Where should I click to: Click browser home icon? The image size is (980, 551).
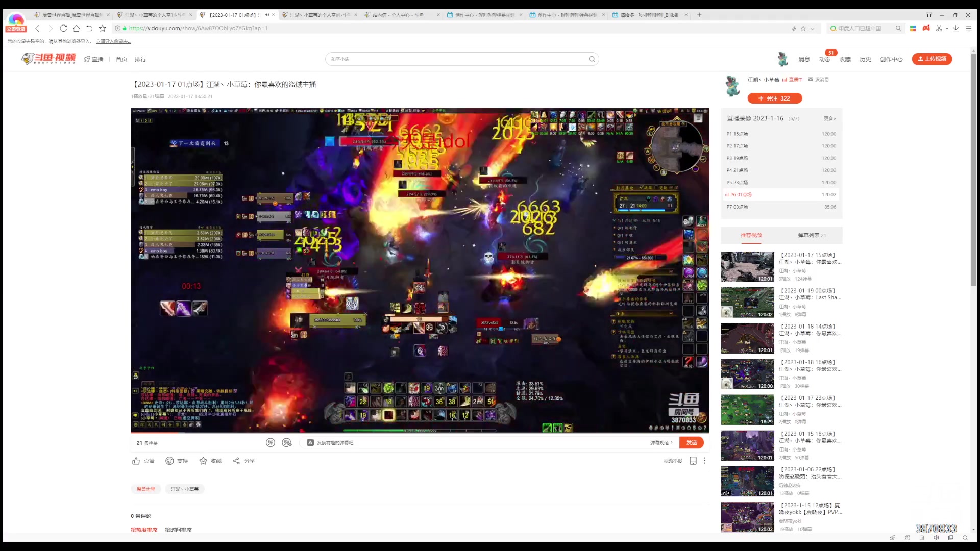point(76,29)
